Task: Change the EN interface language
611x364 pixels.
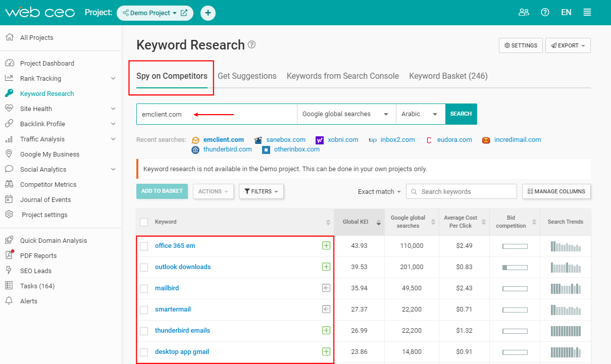Action: (566, 13)
